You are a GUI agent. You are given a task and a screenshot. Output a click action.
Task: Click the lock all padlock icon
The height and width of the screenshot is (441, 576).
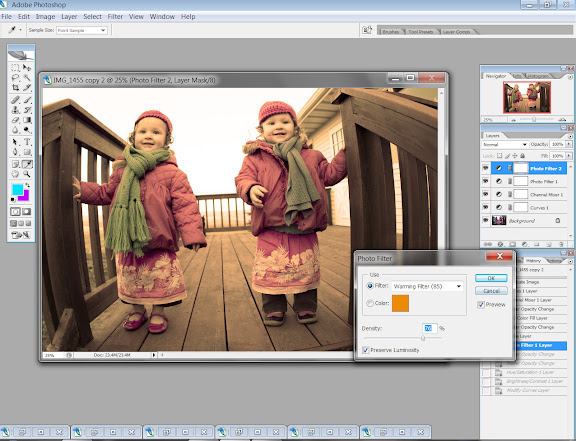click(523, 156)
